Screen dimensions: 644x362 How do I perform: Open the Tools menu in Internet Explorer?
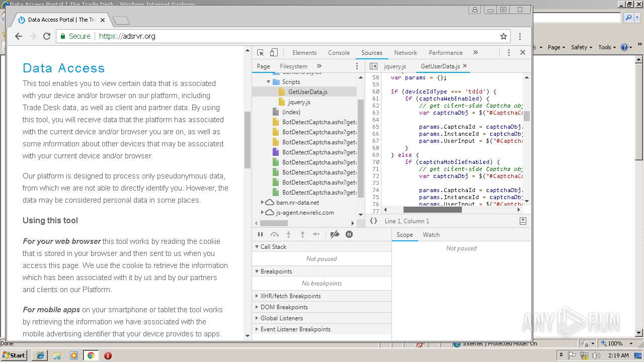[x=607, y=47]
